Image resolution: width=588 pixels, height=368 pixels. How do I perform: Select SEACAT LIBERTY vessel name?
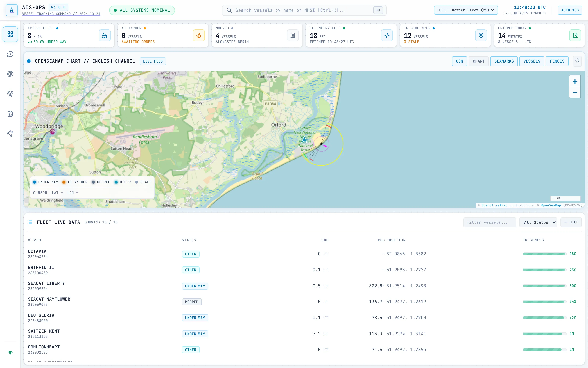(x=46, y=283)
